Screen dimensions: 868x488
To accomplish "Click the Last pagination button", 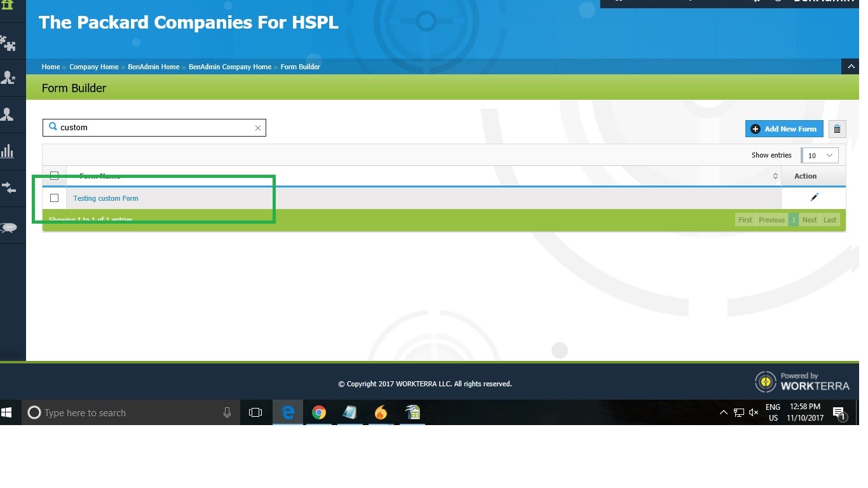I will 830,220.
